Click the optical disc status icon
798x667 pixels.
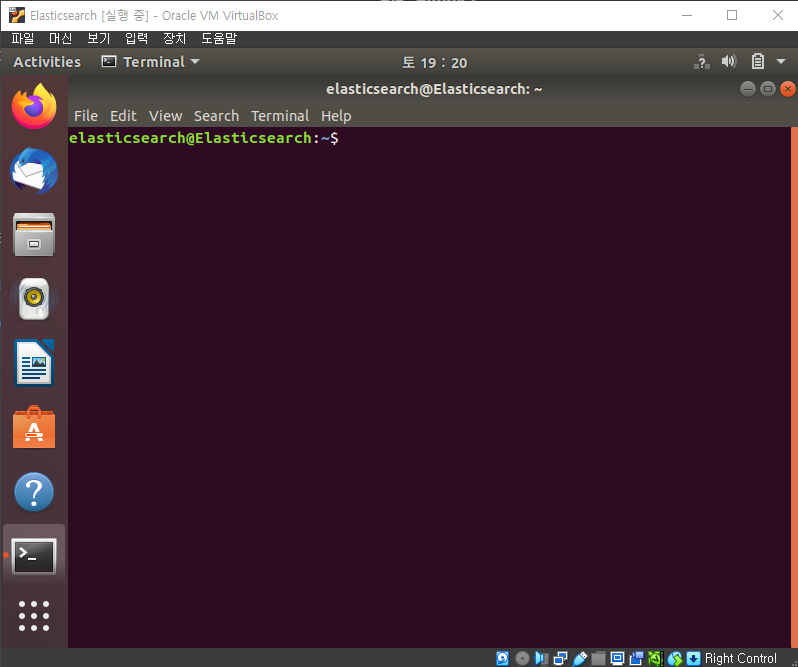[522, 658]
